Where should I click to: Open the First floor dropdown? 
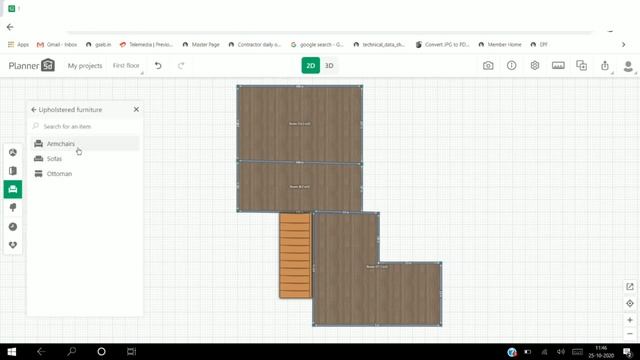tap(126, 66)
